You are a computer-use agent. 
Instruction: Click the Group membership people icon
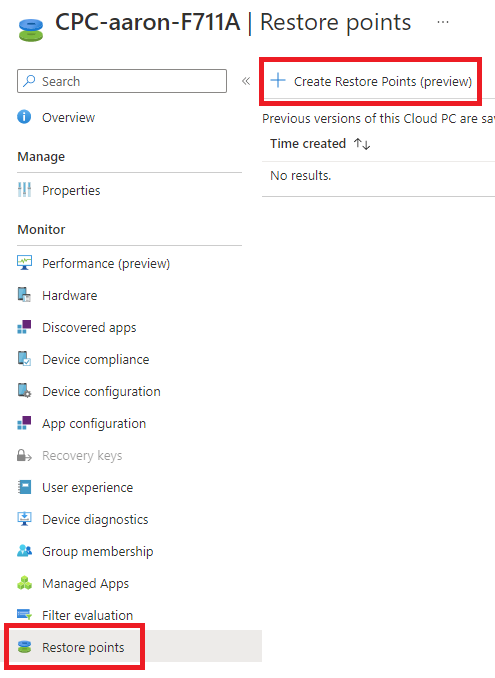pos(24,551)
